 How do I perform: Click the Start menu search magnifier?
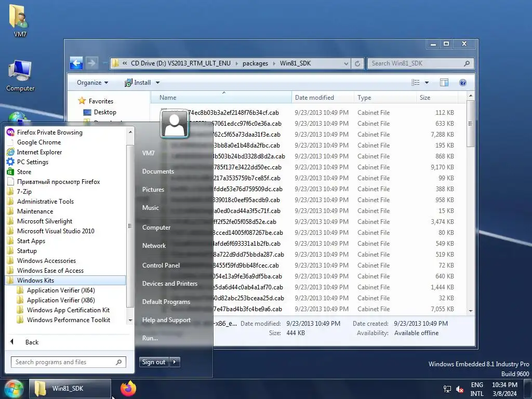tap(119, 362)
